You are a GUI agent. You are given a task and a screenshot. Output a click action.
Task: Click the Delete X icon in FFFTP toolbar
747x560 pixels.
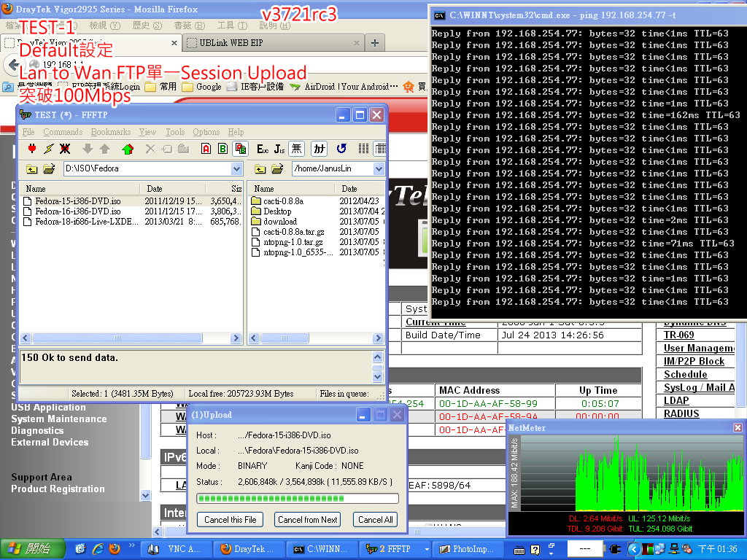[150, 149]
